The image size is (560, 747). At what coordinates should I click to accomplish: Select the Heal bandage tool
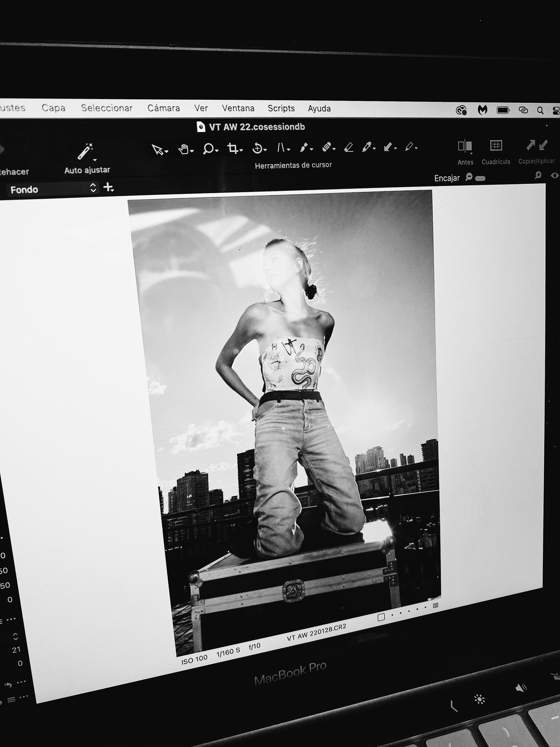(326, 147)
